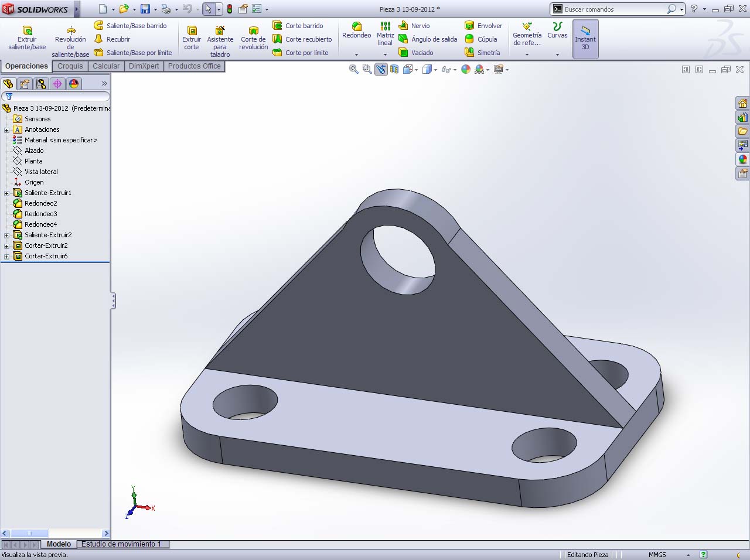Viewport: 750px width, 560px height.
Task: Open the DimXpert tab
Action: (x=144, y=66)
